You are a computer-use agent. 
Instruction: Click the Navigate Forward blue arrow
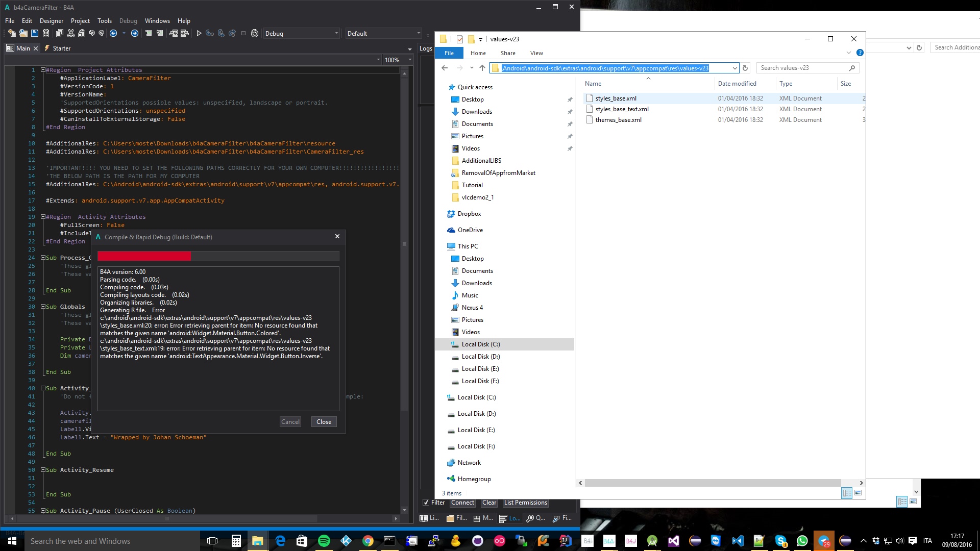pyautogui.click(x=135, y=34)
